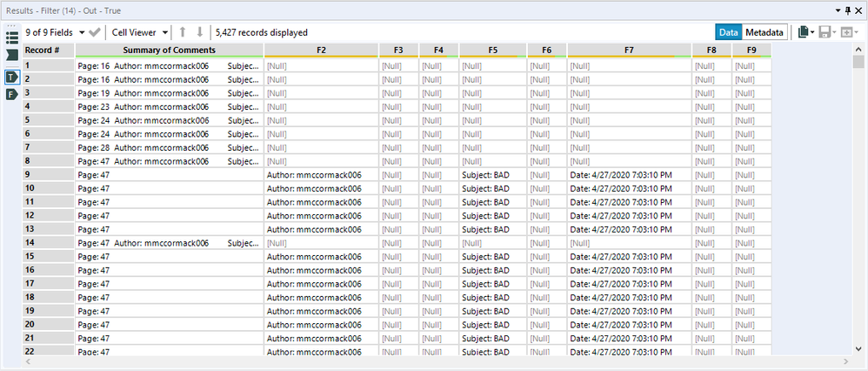
Task: Click the F6 column header
Action: click(x=547, y=51)
